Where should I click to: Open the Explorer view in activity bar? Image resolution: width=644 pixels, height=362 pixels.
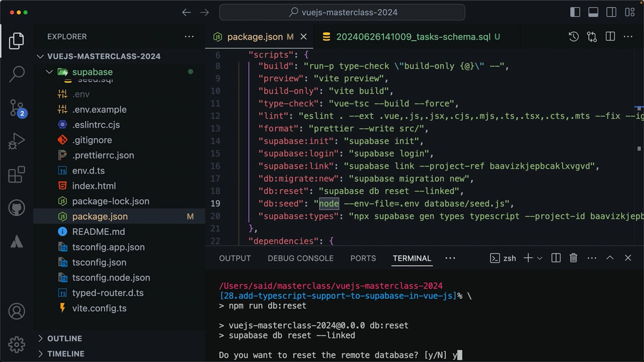tap(17, 41)
